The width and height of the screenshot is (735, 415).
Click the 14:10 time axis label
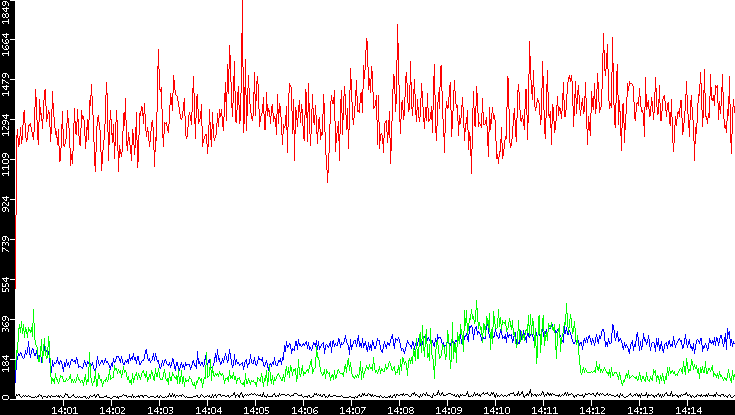click(496, 409)
